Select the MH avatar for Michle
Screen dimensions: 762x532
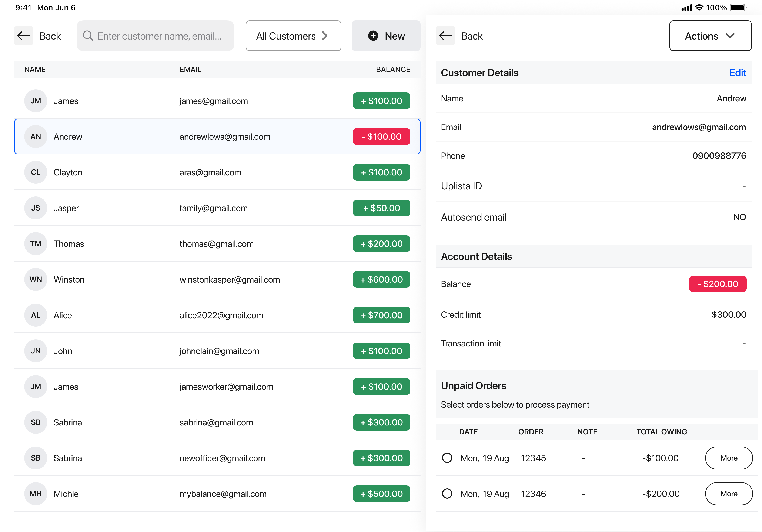36,494
